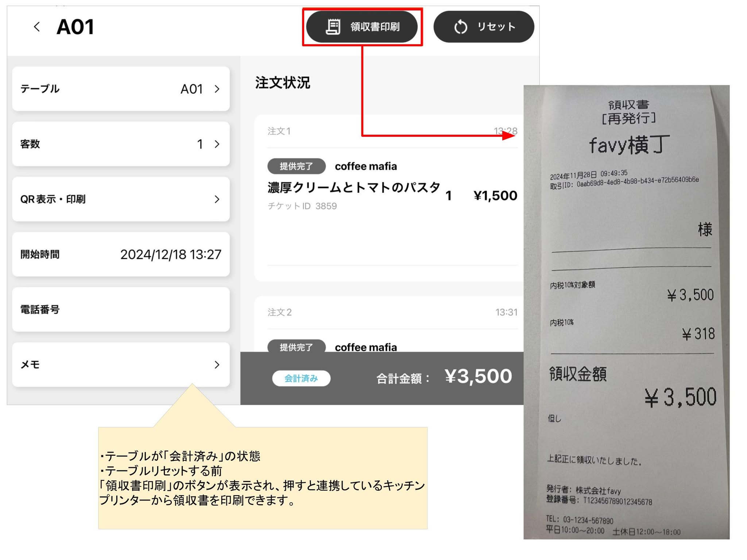
Task: Click the 注文状況 heading
Action: [283, 83]
